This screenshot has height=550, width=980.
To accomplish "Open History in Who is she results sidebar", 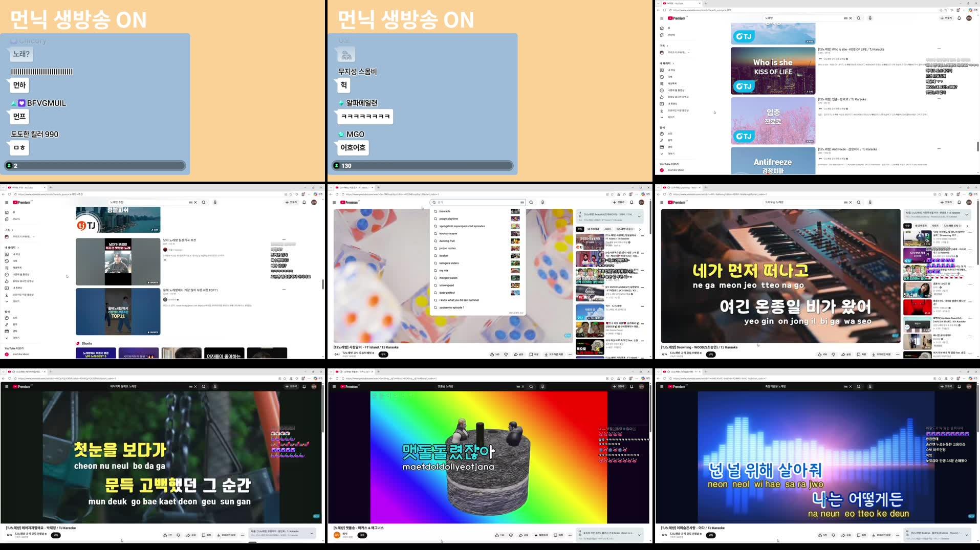I will 665,77.
